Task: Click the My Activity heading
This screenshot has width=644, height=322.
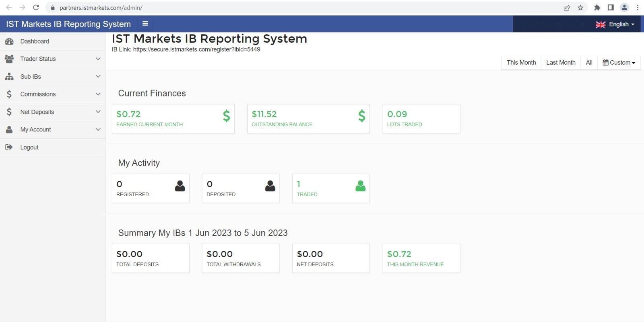Action: pyautogui.click(x=139, y=163)
